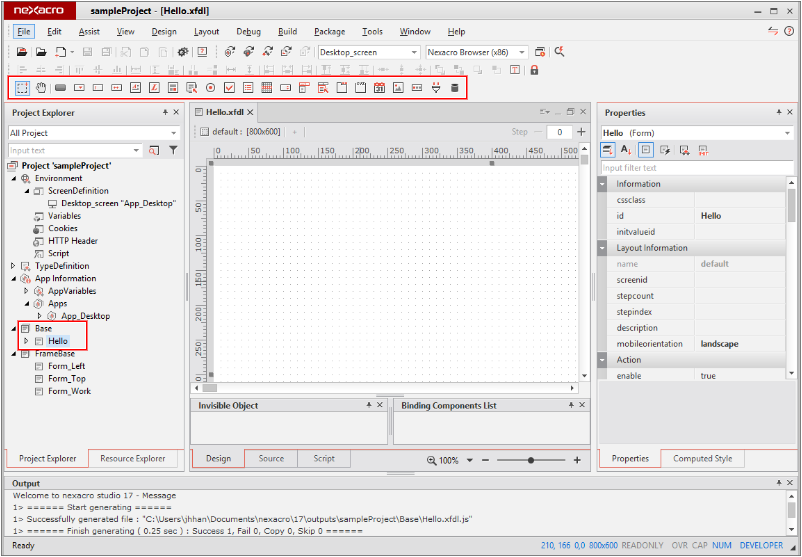This screenshot has width=802, height=557.
Task: Pick the CheckBox component icon
Action: (229, 88)
